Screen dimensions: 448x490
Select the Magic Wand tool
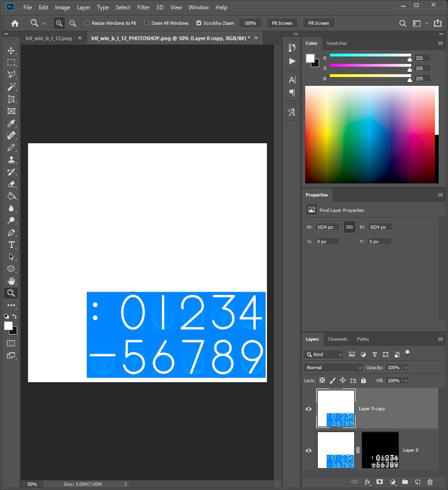[x=11, y=87]
